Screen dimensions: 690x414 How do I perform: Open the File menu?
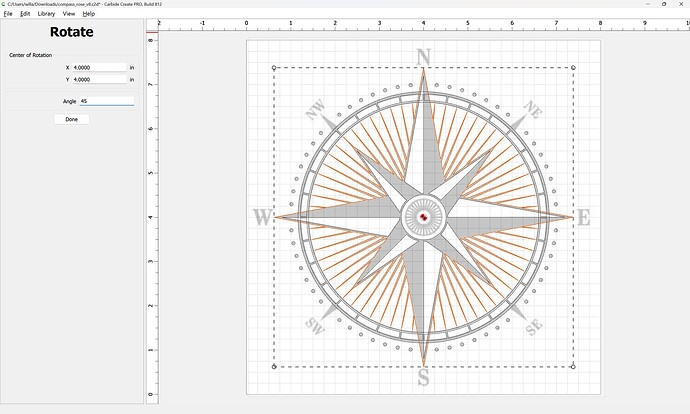(x=8, y=14)
